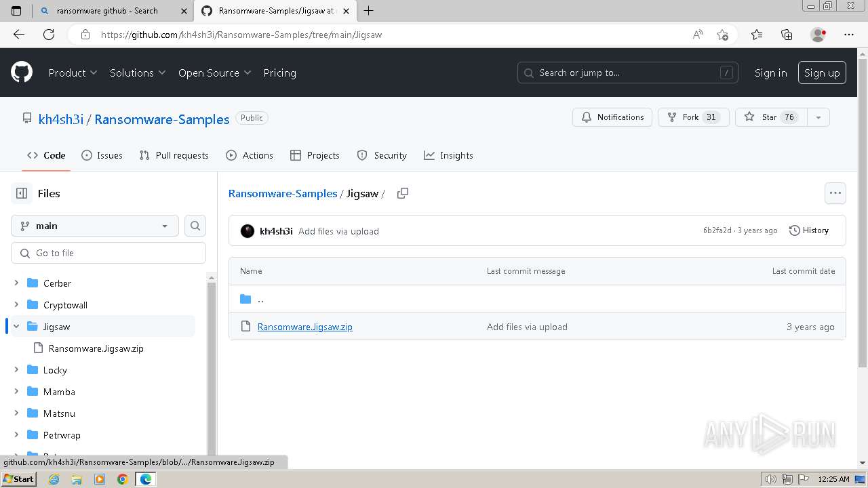Open commit hash 6b2fa2d
The width and height of the screenshot is (868, 488).
717,230
